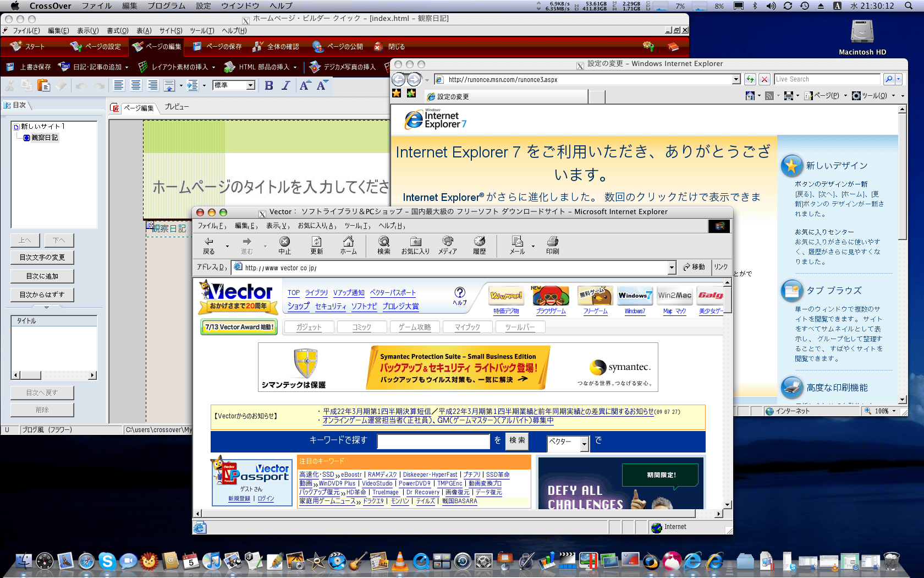Click 上書き保存 save icon
The image size is (924, 578).
point(10,67)
